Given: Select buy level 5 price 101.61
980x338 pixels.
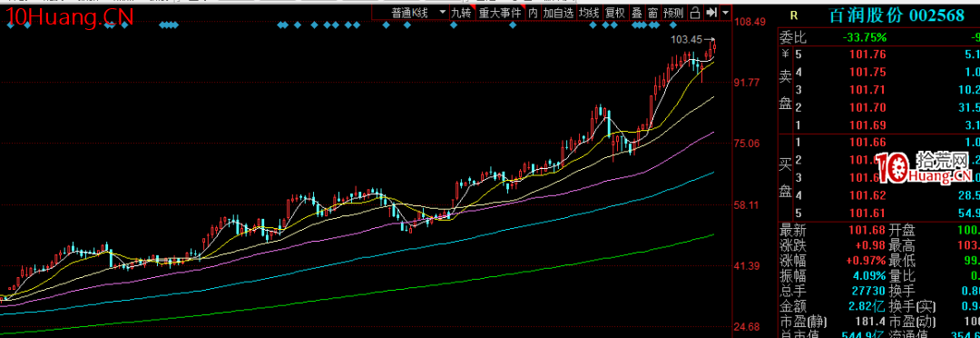Looking at the screenshot, I should (x=867, y=213).
